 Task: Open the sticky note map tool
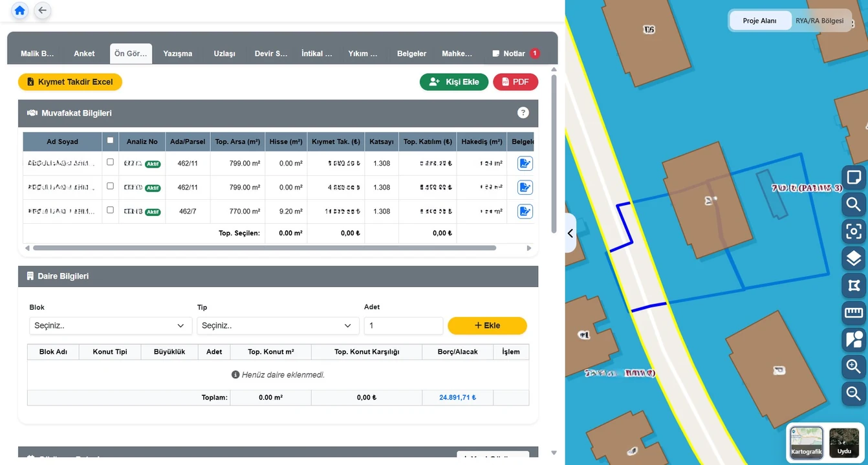click(x=854, y=177)
